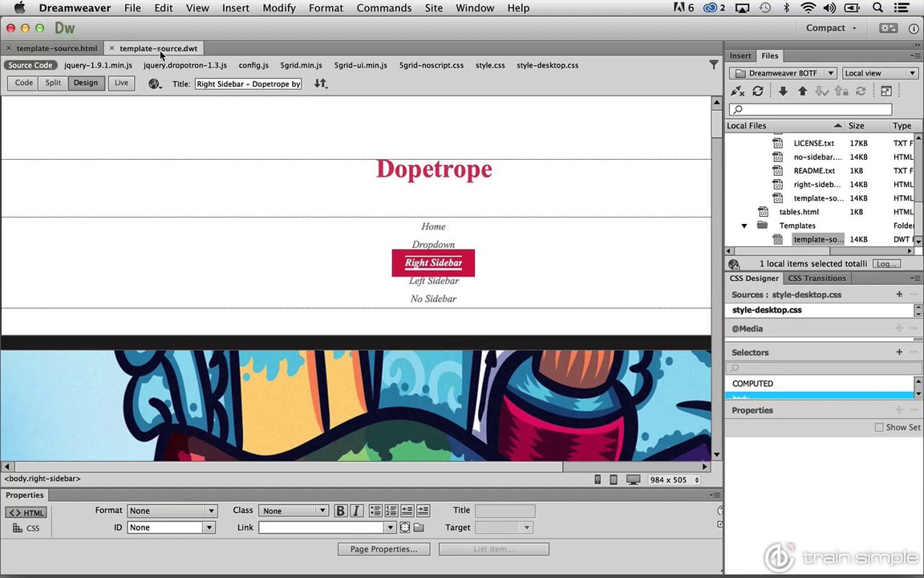Click Browse for File folder icon
924x578 pixels.
(x=419, y=527)
